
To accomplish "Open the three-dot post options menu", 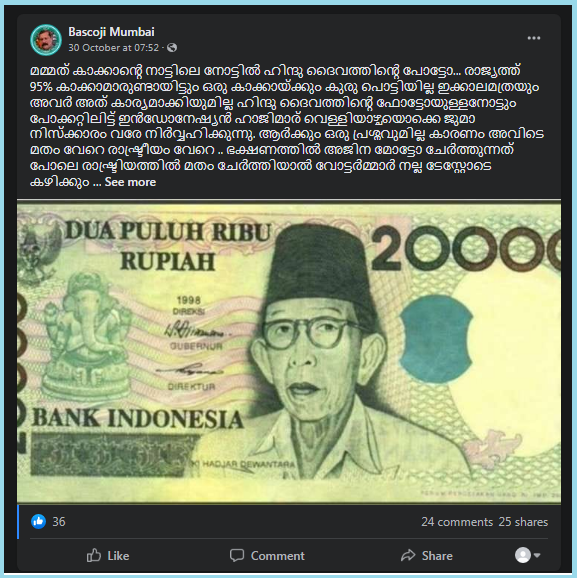I will pyautogui.click(x=533, y=38).
